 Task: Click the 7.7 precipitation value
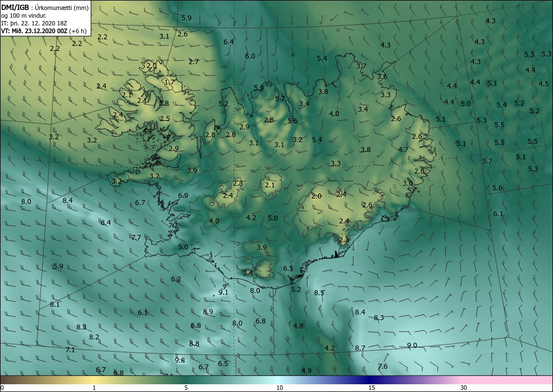tap(136, 237)
